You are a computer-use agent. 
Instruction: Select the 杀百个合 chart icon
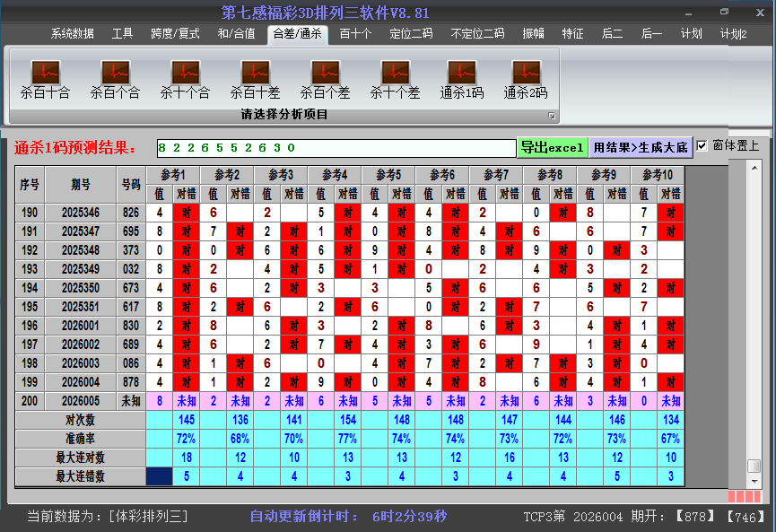click(x=115, y=73)
